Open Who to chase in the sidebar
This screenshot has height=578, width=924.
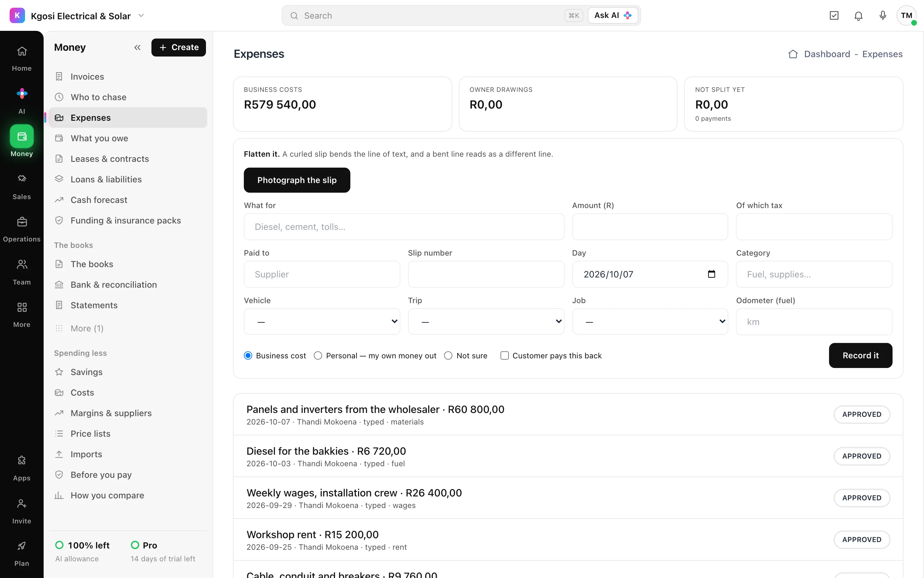click(128, 97)
